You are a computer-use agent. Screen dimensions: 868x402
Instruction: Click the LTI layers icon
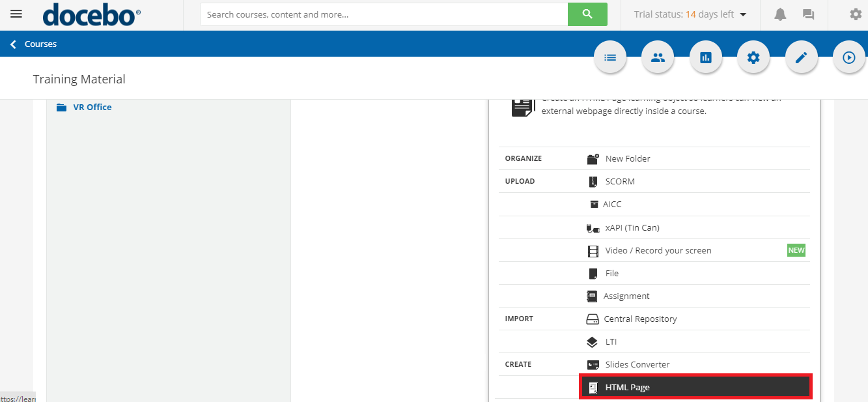pos(592,342)
